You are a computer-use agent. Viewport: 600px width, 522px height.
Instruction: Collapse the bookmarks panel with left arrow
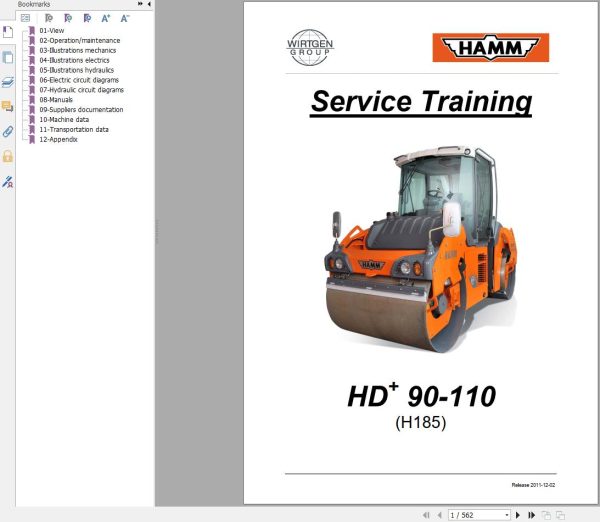(149, 4)
